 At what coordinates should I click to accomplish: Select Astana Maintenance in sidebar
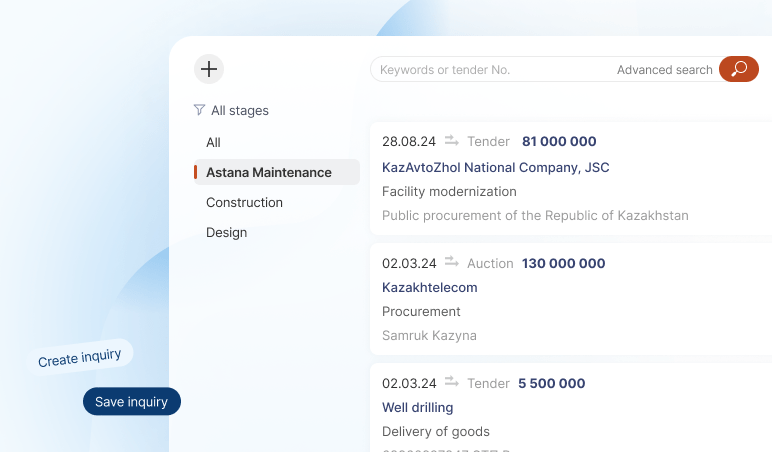[x=268, y=173]
